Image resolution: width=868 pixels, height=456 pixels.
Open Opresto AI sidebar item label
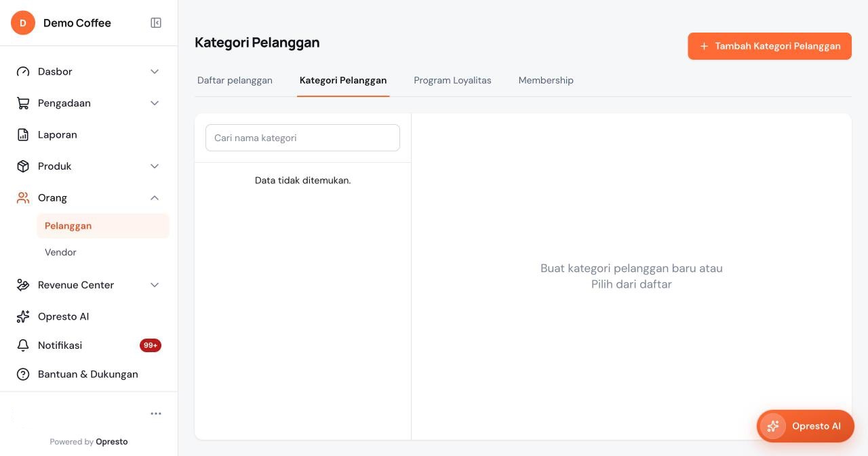pyautogui.click(x=63, y=317)
